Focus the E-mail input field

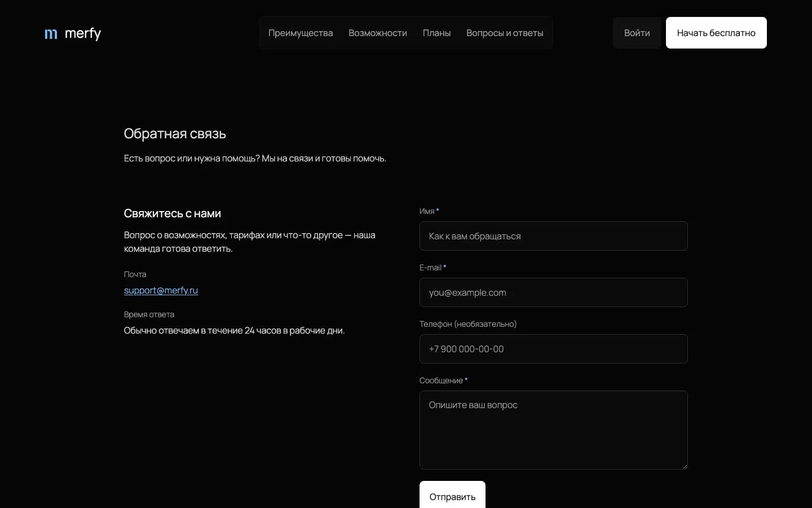point(554,292)
